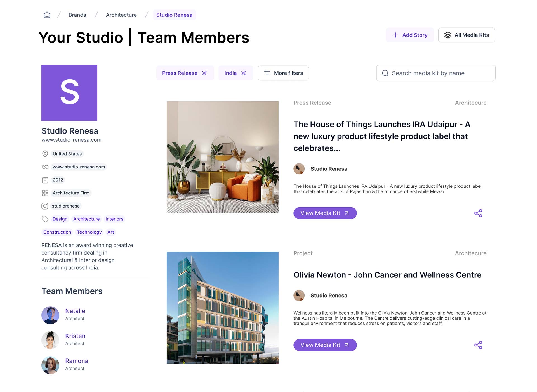Click the Instagram icon next to studiorenesa
Image resolution: width=537 pixels, height=392 pixels.
[45, 206]
